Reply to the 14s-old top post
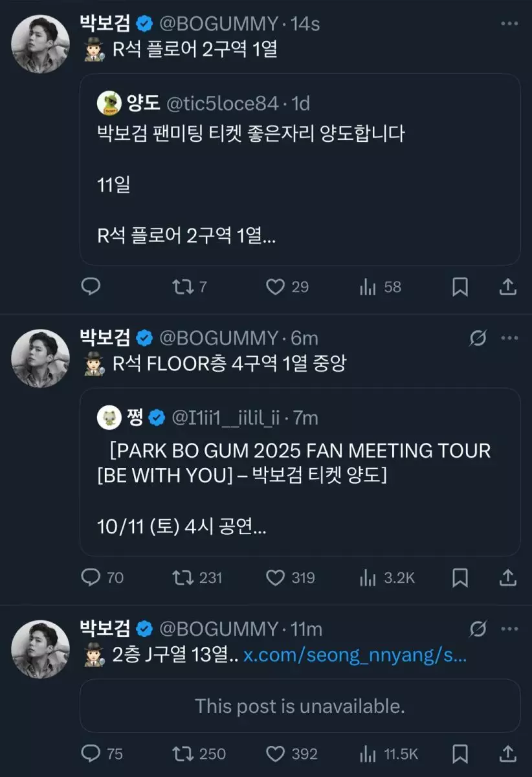 [91, 286]
